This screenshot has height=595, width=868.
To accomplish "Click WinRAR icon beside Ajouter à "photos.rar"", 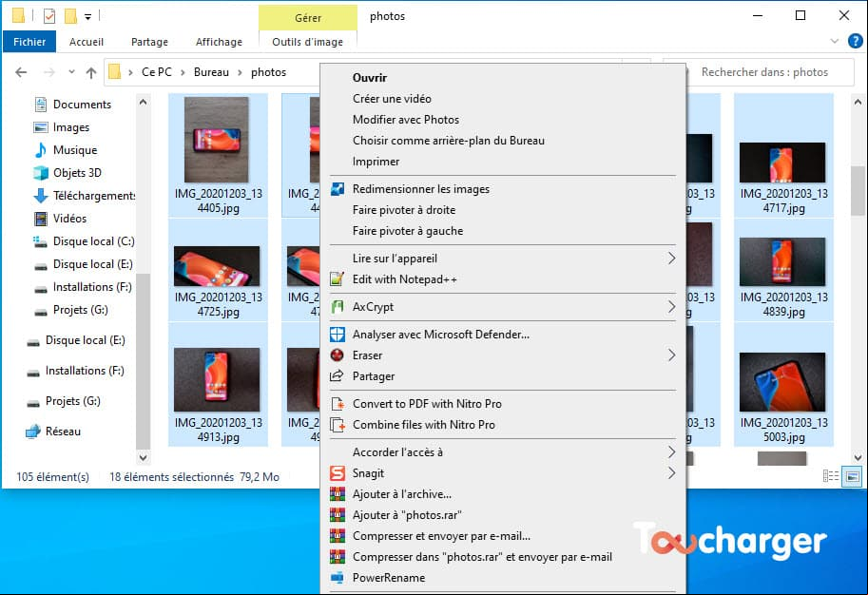I will point(338,515).
